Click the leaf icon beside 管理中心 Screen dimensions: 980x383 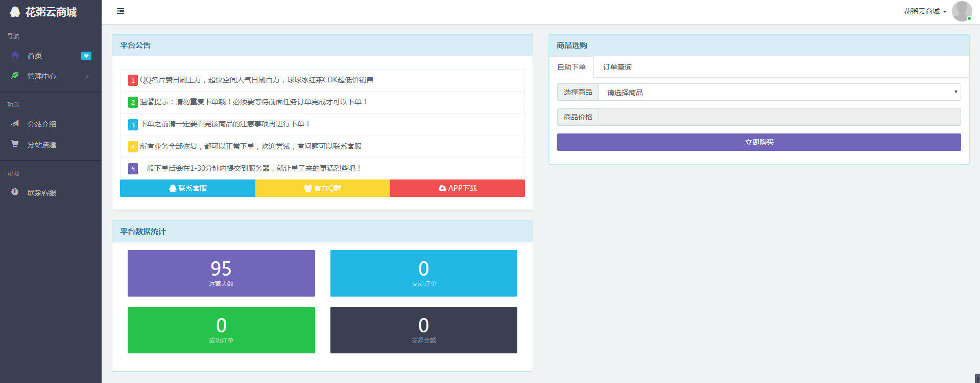[x=15, y=76]
